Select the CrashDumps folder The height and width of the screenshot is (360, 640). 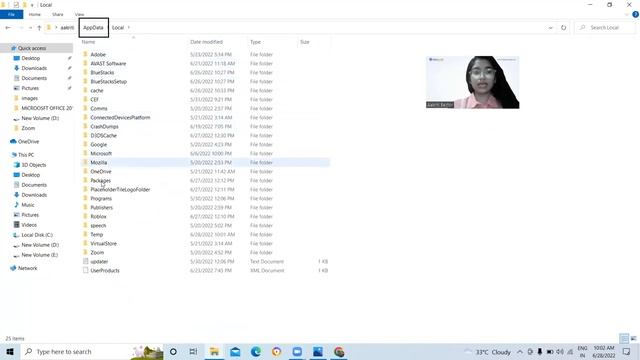pyautogui.click(x=104, y=127)
